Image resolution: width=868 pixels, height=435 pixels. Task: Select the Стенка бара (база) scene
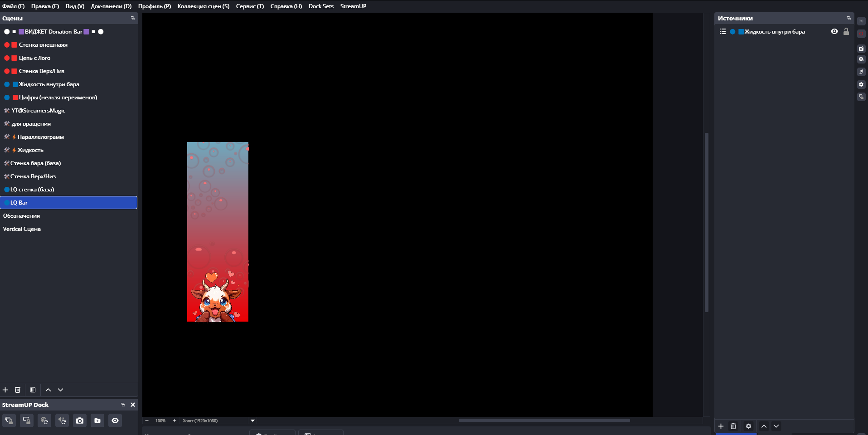coord(35,163)
